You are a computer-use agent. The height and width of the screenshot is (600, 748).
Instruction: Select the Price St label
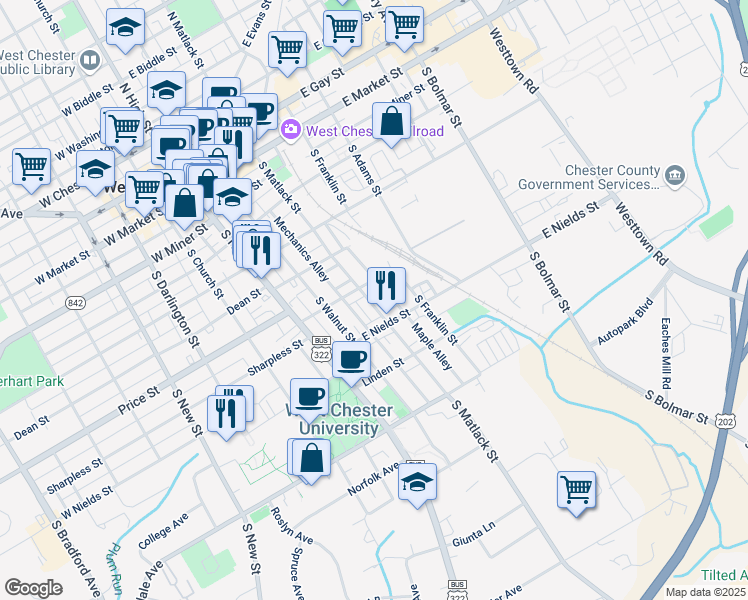[139, 400]
